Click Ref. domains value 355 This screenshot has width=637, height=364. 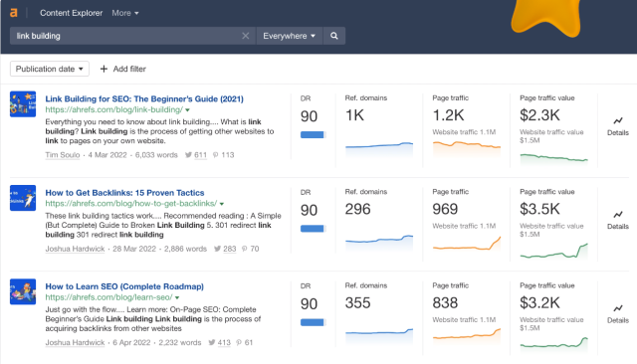coord(358,303)
